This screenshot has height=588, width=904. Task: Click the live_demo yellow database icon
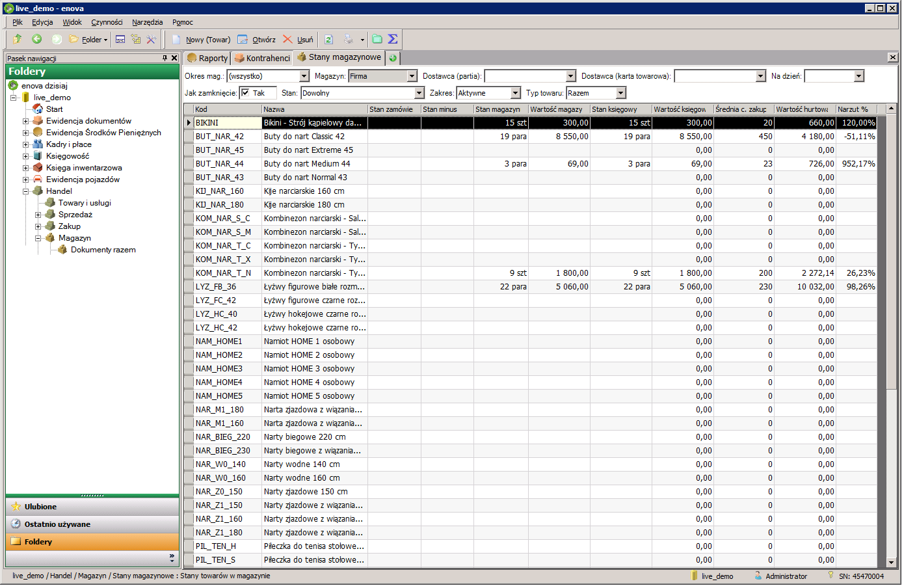(x=25, y=98)
